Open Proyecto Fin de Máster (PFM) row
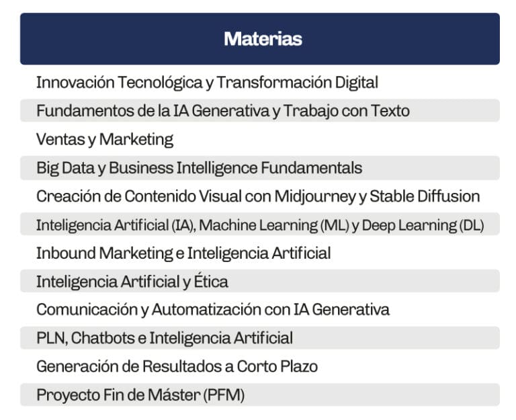This screenshot has height=420, width=516. click(259, 394)
